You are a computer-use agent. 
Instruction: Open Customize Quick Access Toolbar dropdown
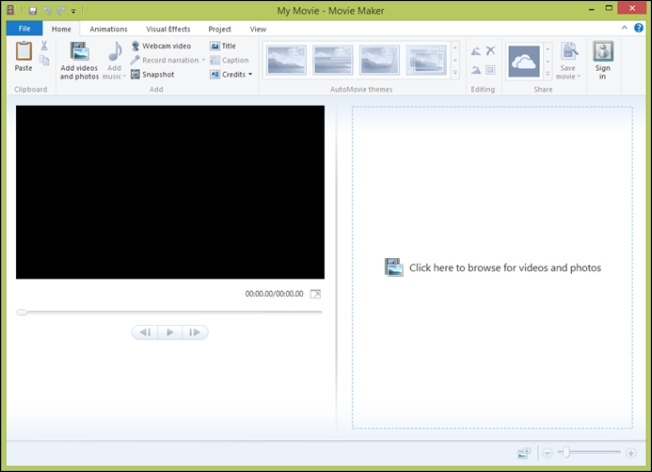[73, 11]
